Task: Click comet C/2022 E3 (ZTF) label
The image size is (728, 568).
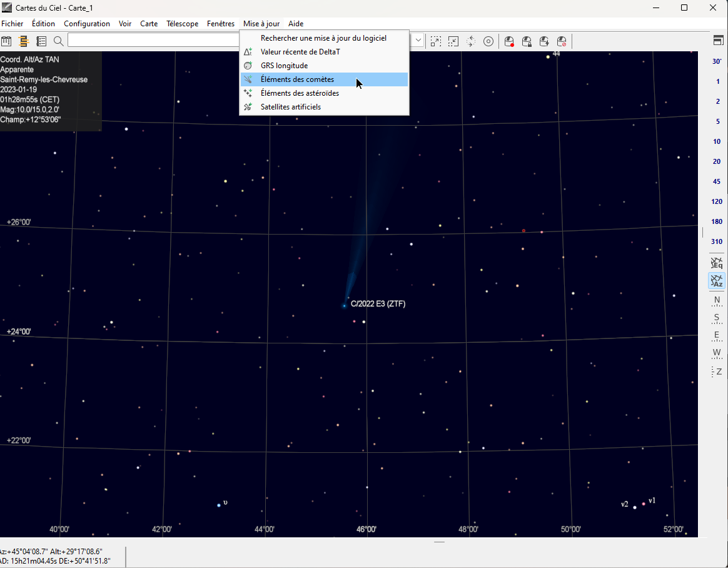Action: coord(378,304)
